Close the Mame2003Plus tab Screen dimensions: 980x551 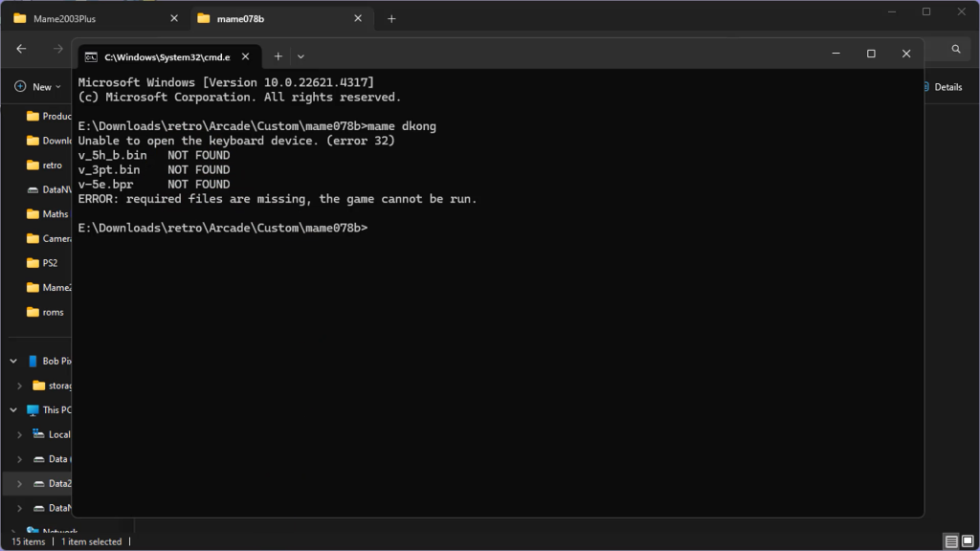(x=174, y=19)
